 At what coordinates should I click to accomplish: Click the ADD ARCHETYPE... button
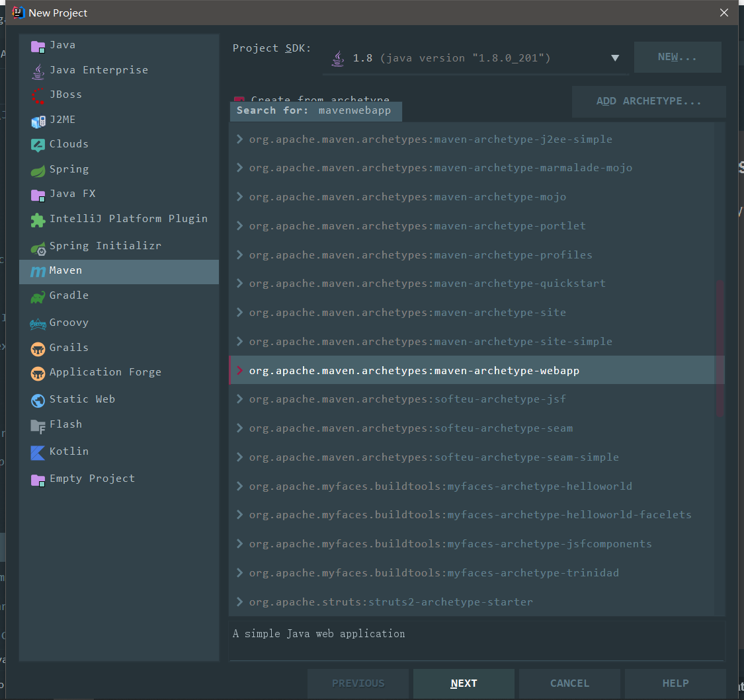point(649,102)
